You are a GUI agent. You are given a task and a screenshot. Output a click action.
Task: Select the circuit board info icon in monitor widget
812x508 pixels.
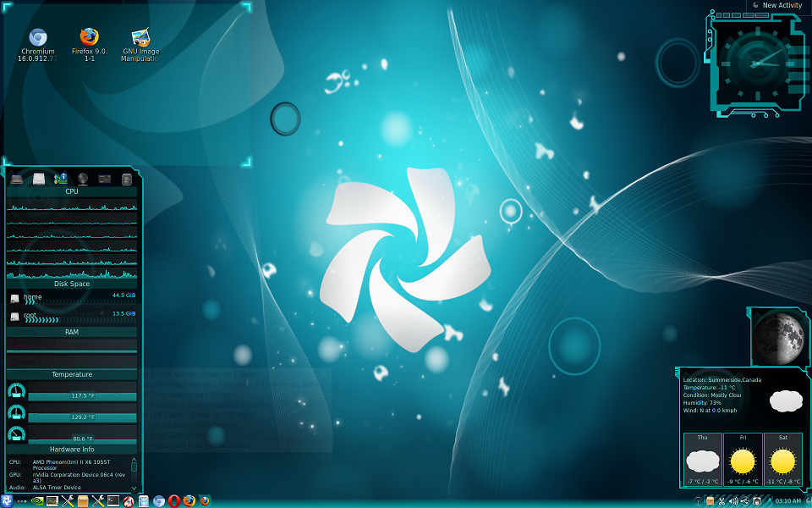(x=61, y=179)
